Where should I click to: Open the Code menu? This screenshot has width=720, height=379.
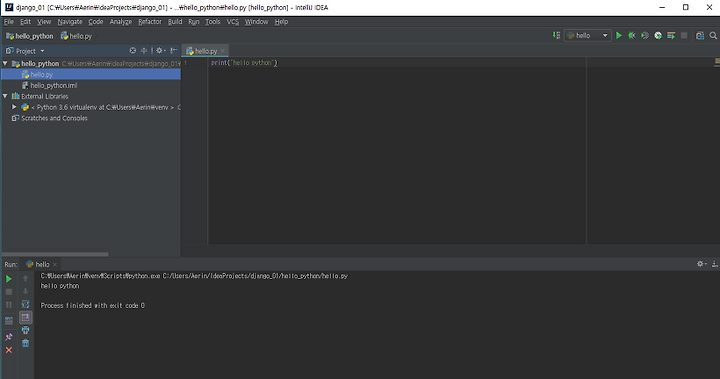pyautogui.click(x=96, y=22)
